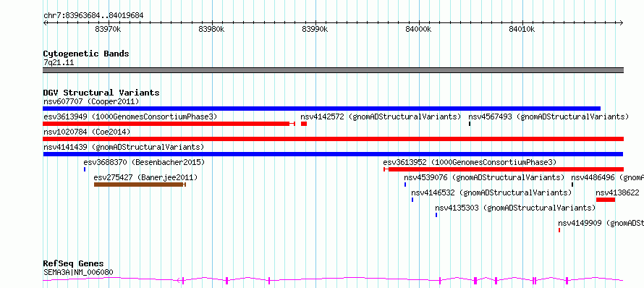Select the nsv4149909 small red marker
The height and width of the screenshot is (288, 644).
tap(559, 230)
